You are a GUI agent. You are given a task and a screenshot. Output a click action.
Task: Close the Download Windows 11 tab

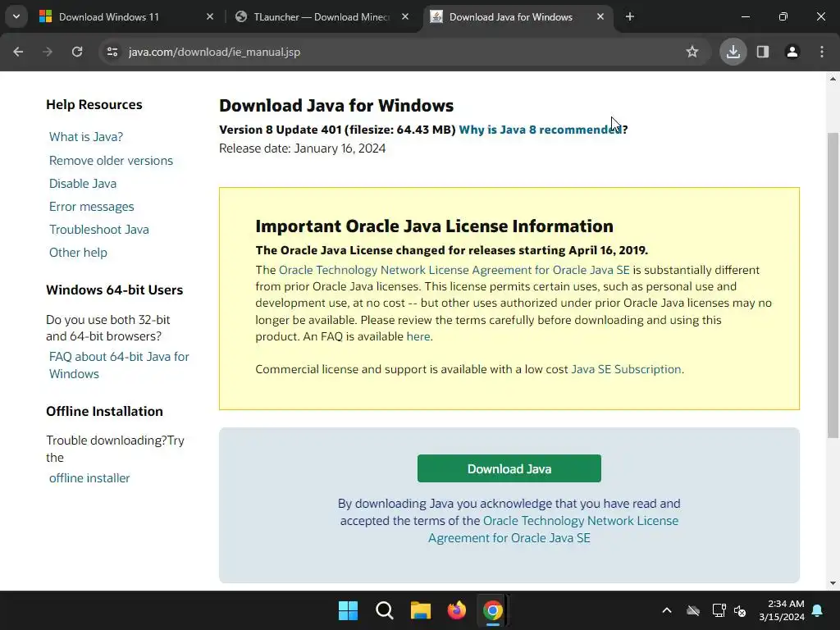pyautogui.click(x=210, y=16)
